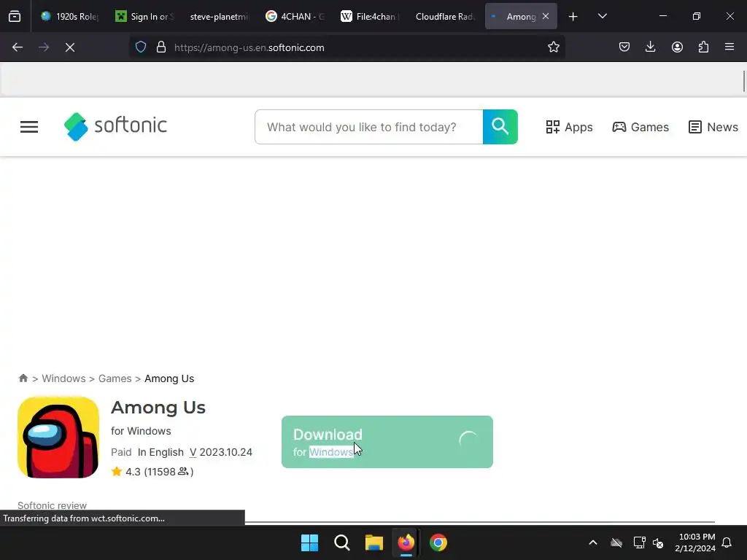Focus the Softonic search box
The image size is (747, 560).
click(368, 127)
